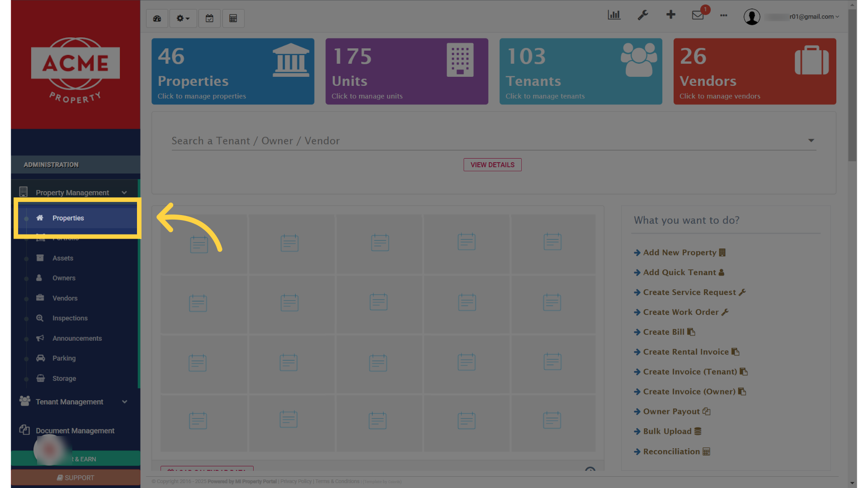Click Add New Property action

pos(679,253)
